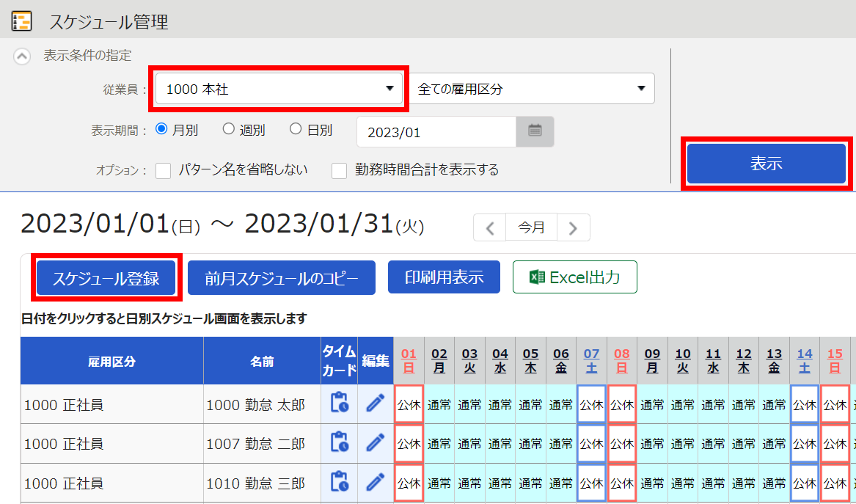
Task: Open daily schedule for 10 火
Action: coord(683,361)
